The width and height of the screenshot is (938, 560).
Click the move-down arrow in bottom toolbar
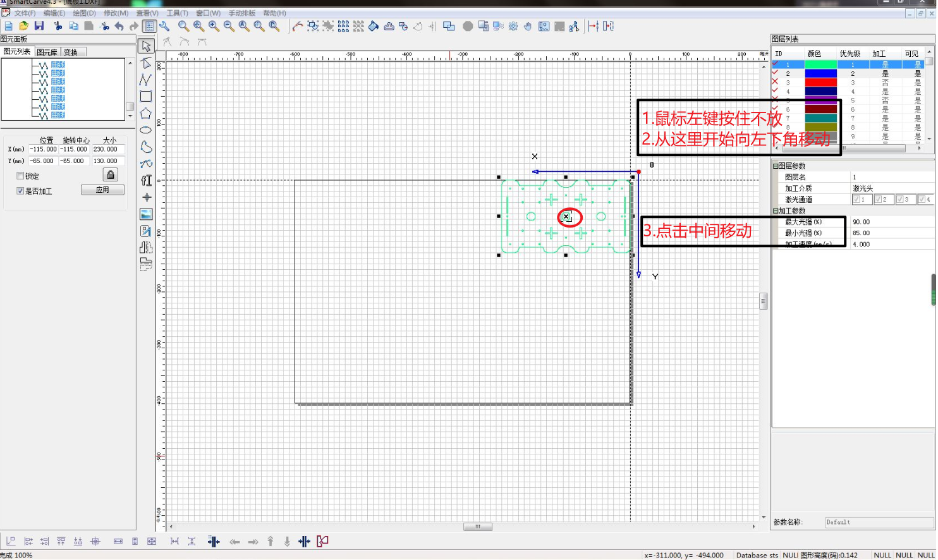coord(287,542)
